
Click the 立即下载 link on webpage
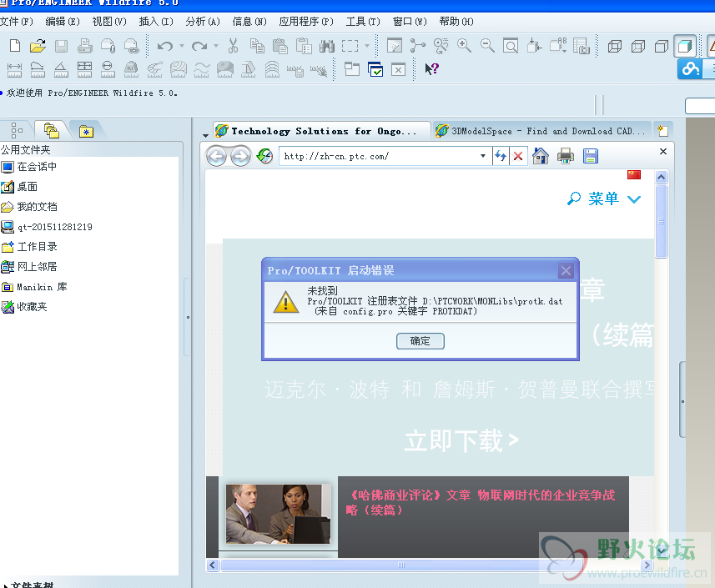point(461,440)
